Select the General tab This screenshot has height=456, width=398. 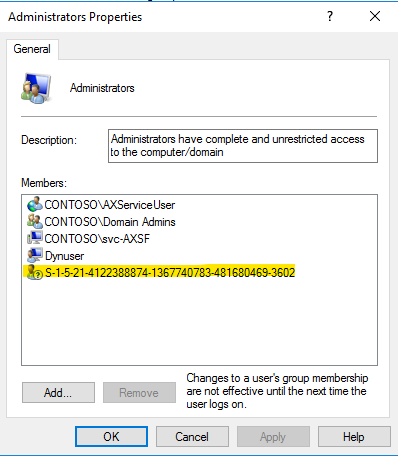pos(32,49)
